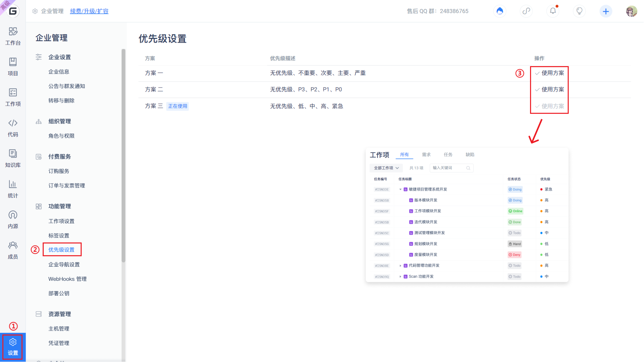This screenshot has width=644, height=362.
Task: Click the 功能管理 grid icon
Action: [38, 206]
